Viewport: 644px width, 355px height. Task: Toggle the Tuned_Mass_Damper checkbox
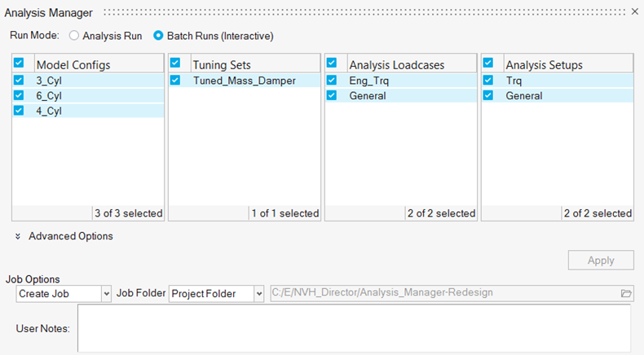point(176,81)
